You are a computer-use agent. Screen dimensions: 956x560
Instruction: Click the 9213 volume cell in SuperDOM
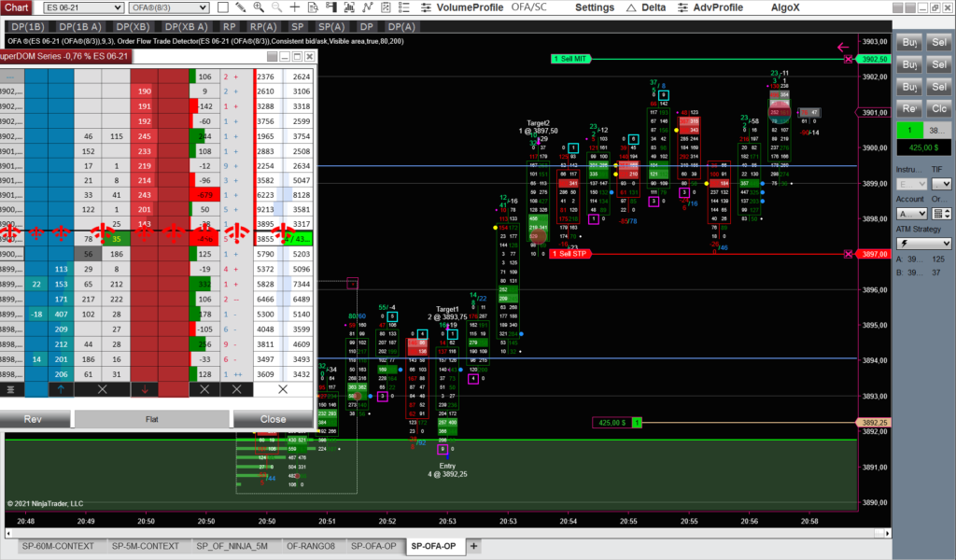click(266, 210)
